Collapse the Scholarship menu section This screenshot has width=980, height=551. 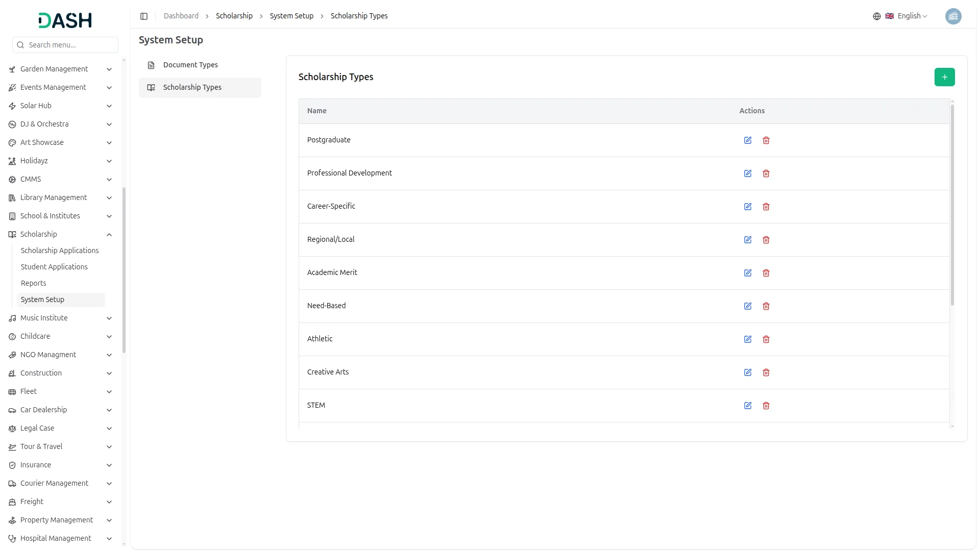109,235
